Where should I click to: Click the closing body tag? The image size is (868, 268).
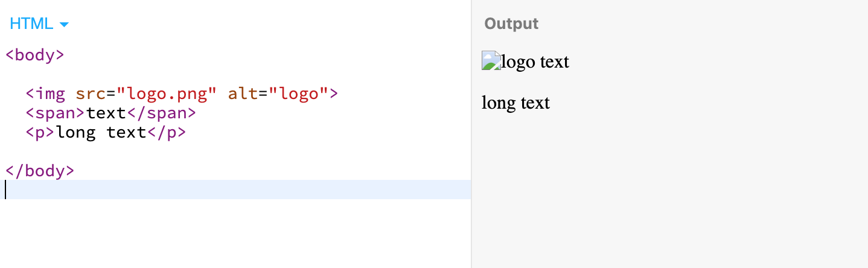coord(40,171)
